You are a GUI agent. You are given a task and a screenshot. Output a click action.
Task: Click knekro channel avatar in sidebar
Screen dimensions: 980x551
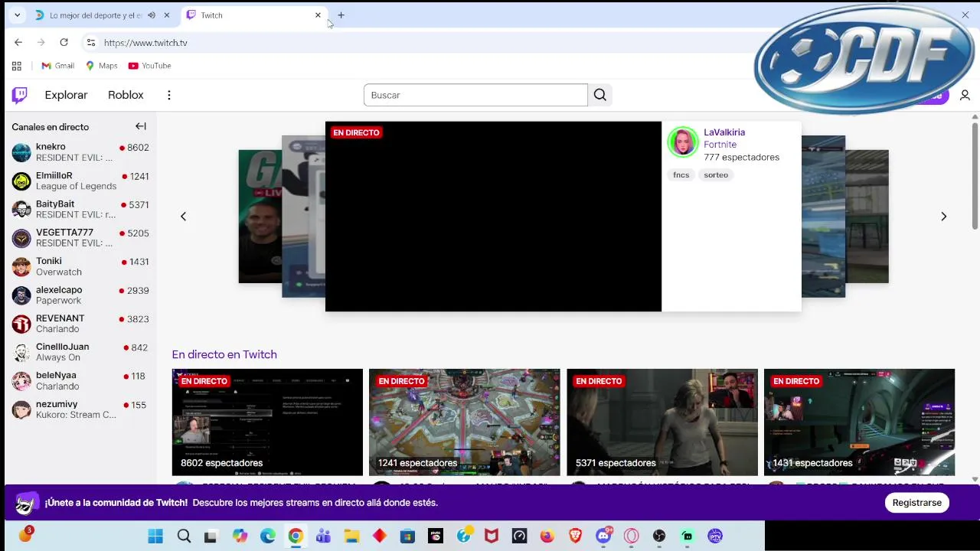pyautogui.click(x=21, y=152)
